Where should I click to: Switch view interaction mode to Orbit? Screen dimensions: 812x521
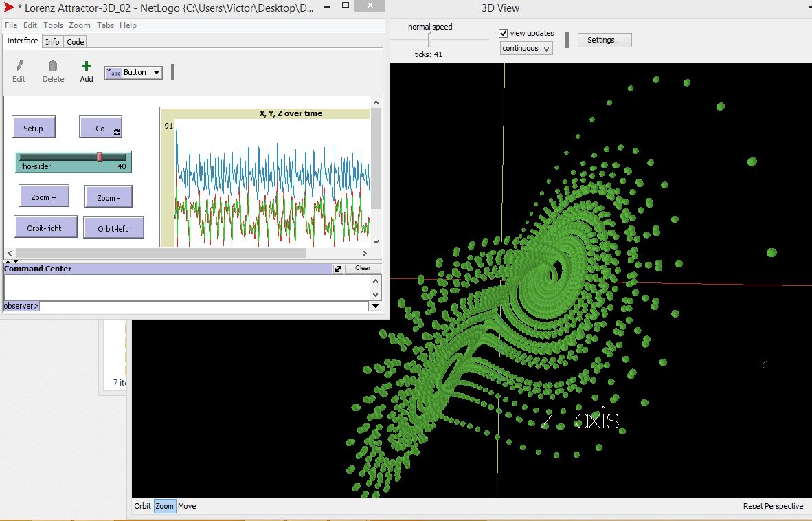pos(142,506)
